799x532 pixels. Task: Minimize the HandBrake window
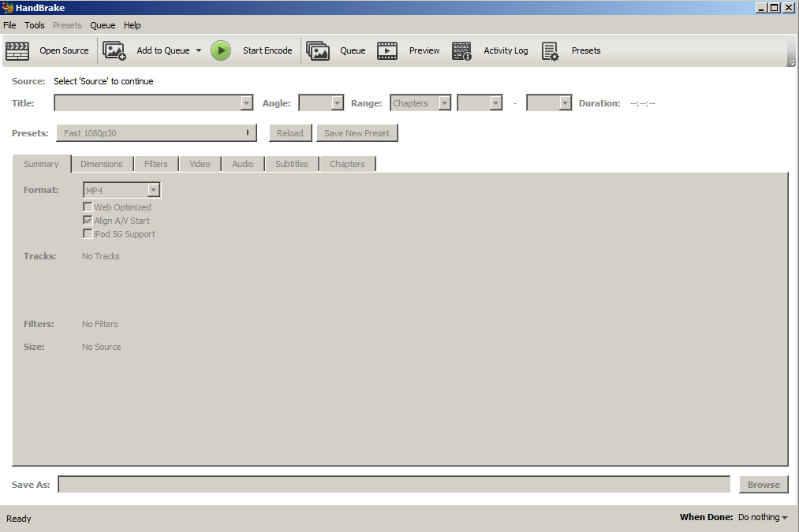coord(761,8)
